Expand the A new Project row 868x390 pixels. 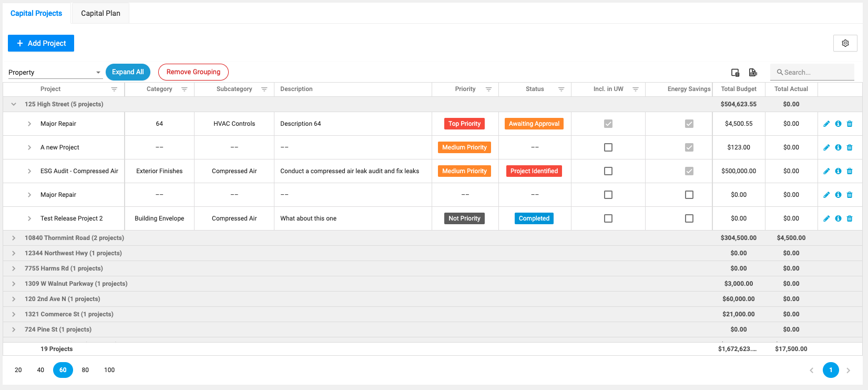29,147
